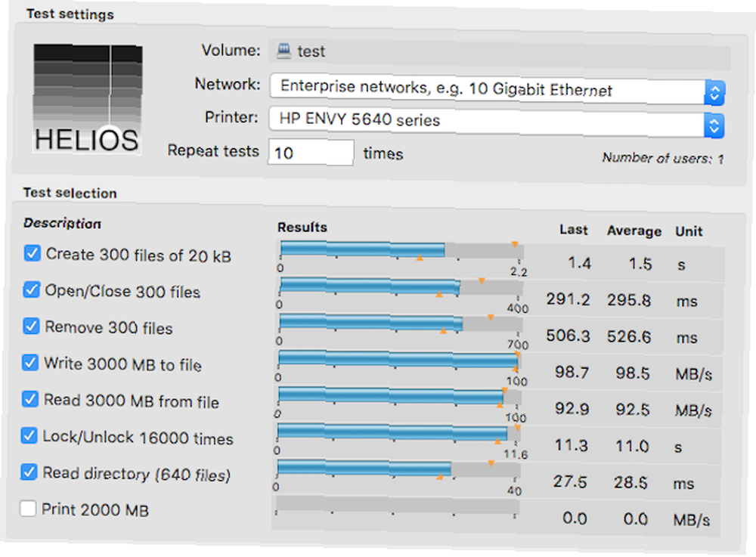Click the Test settings section title
756x557 pixels.
[70, 14]
